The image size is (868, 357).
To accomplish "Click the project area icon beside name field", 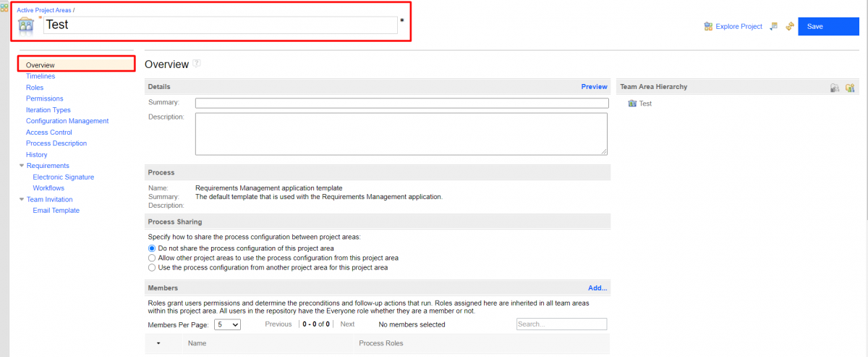I will tap(26, 25).
